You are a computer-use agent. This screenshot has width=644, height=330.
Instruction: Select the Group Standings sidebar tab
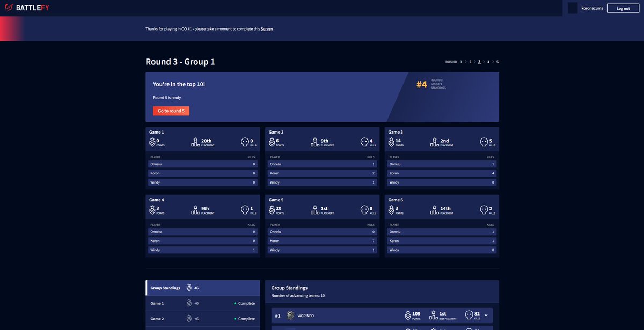point(203,288)
